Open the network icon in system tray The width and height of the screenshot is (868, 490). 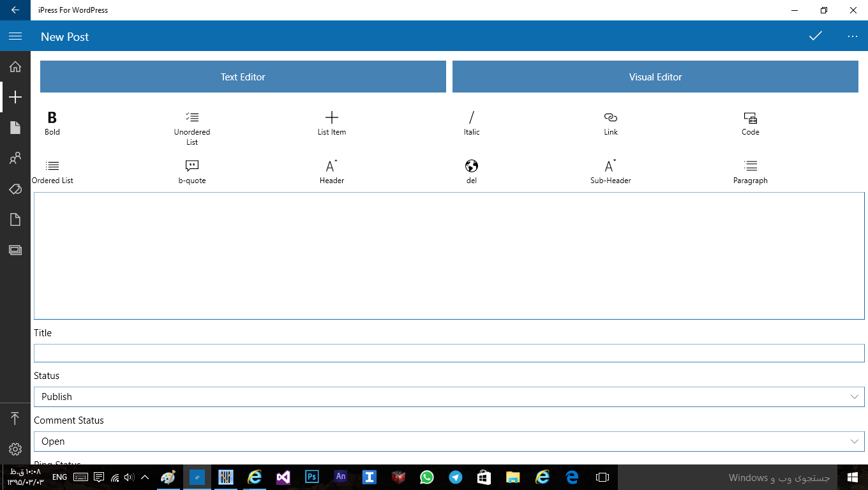coord(115,477)
